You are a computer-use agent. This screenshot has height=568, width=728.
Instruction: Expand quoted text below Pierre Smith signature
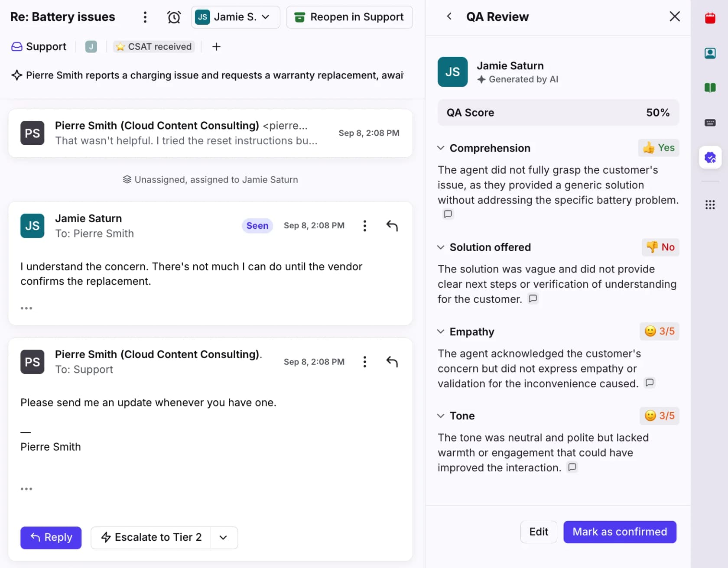pyautogui.click(x=26, y=489)
